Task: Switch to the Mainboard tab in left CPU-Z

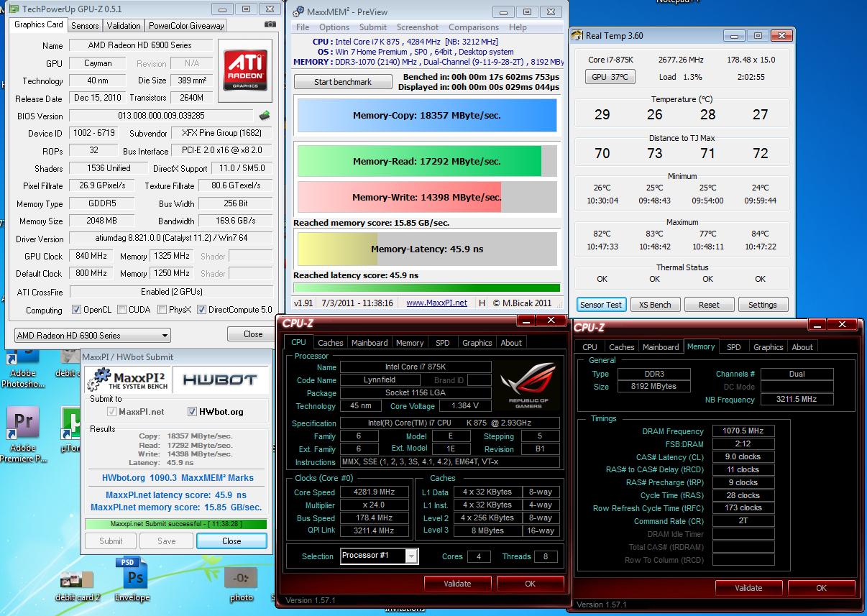Action: point(370,343)
